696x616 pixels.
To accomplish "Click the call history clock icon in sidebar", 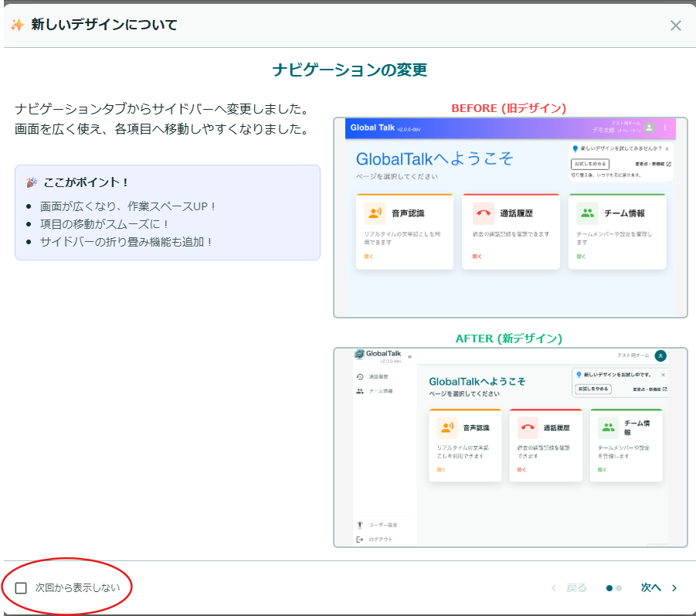I will 360,376.
